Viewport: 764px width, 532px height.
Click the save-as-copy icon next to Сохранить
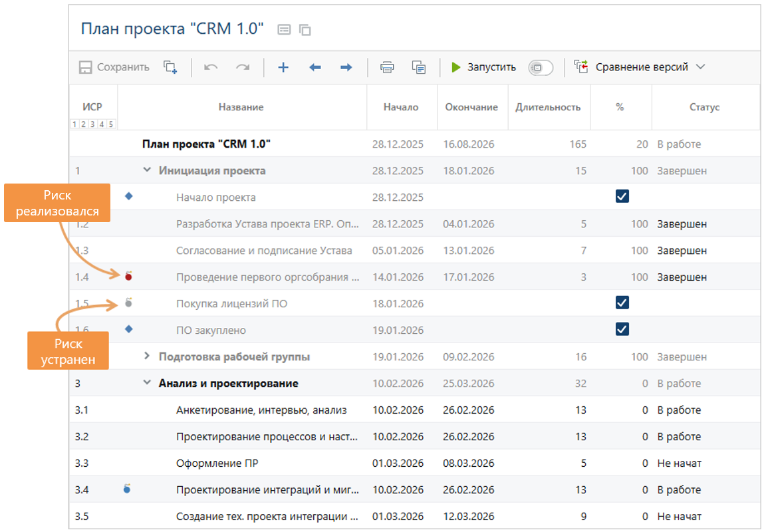pos(170,67)
